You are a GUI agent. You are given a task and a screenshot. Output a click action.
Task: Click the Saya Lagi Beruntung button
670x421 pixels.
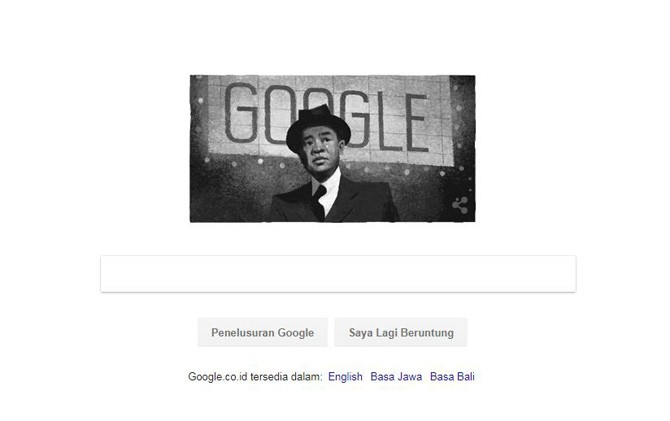(401, 332)
